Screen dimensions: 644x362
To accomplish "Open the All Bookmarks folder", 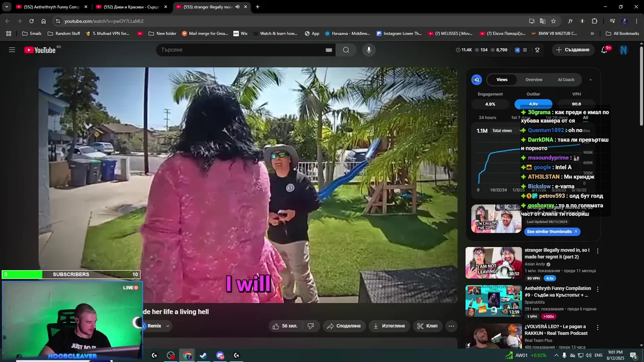I will click(x=622, y=34).
